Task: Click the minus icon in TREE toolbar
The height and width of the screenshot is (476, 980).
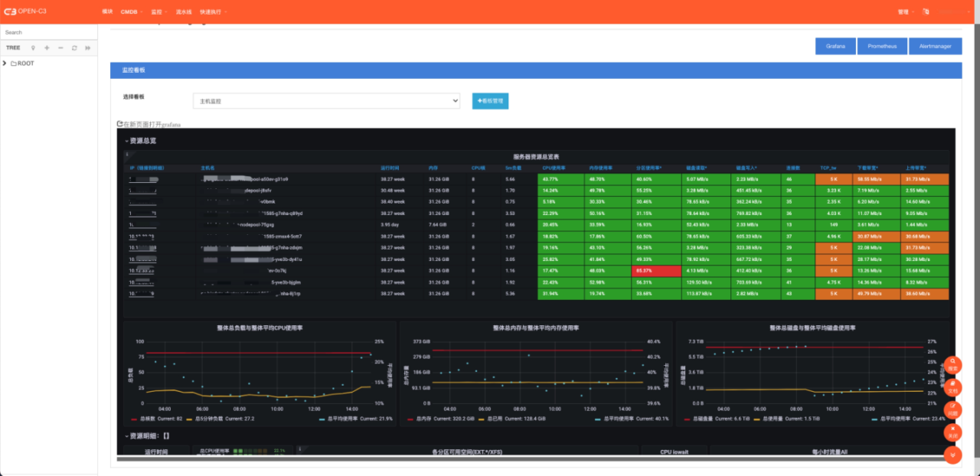Action: pyautogui.click(x=60, y=48)
